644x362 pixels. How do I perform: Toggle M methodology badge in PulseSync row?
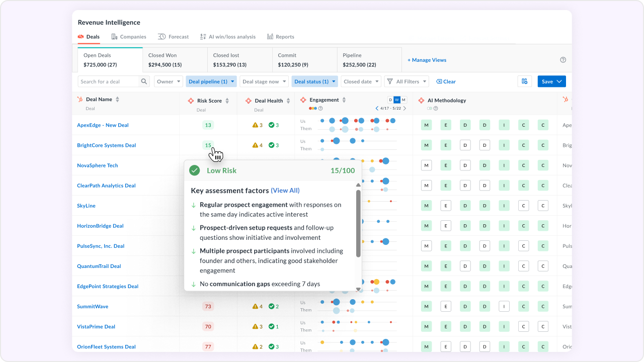point(426,246)
